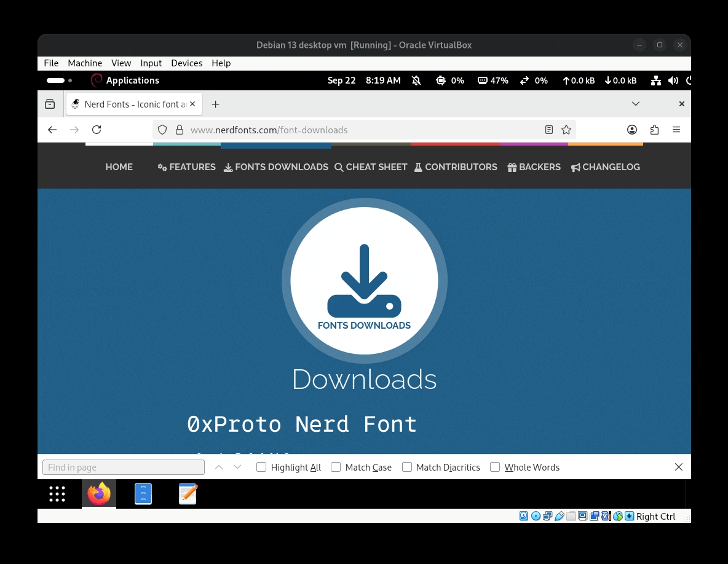Toggle reader view icon in address bar
Viewport: 728px width, 564px height.
pyautogui.click(x=549, y=130)
